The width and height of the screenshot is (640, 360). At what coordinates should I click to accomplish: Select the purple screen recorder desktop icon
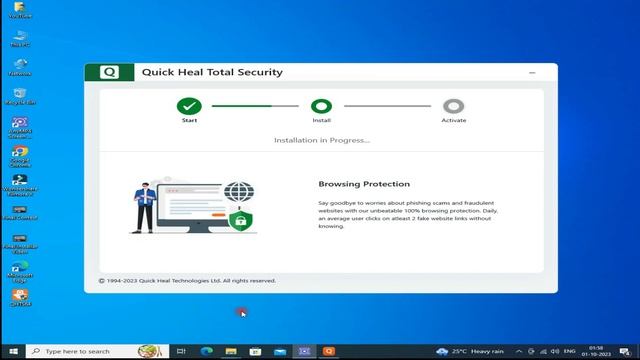pos(20,128)
